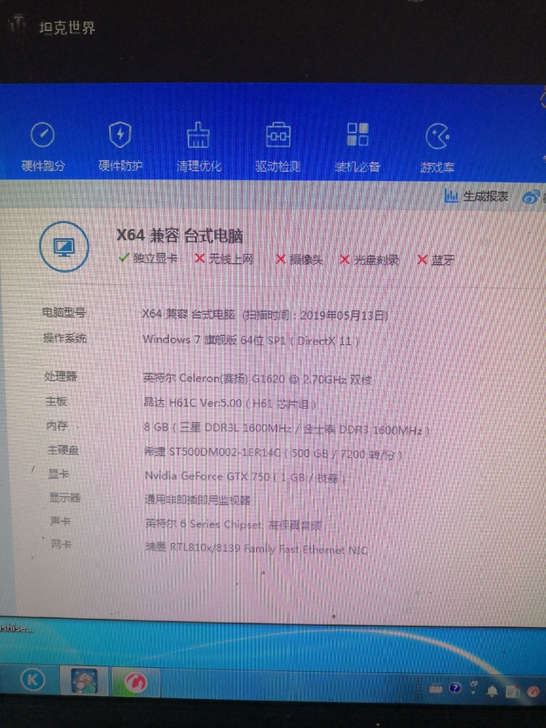Viewport: 546px width, 728px height.
Task: Click the Weibo share icon
Action: coord(532,197)
